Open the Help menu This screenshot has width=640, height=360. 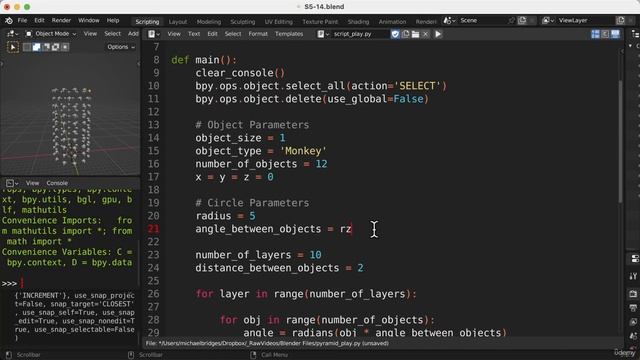click(x=113, y=20)
